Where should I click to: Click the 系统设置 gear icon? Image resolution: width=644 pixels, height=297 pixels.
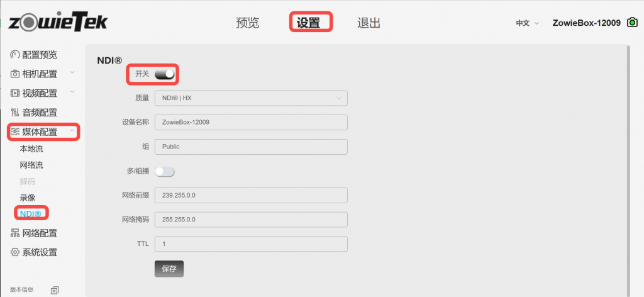click(x=15, y=252)
